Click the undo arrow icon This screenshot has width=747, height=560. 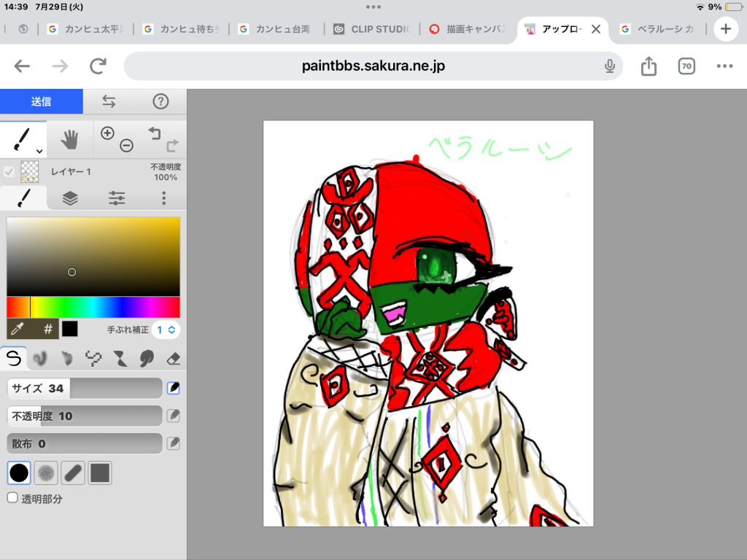(154, 133)
